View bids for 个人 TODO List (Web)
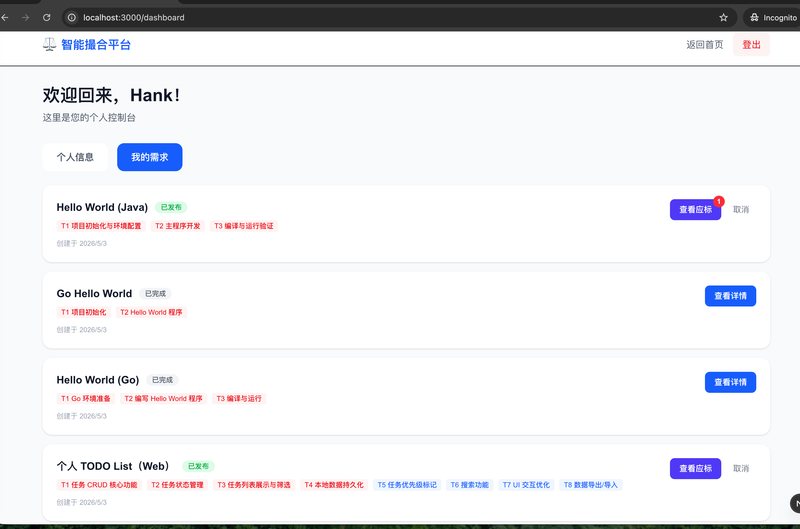The width and height of the screenshot is (800, 529). point(695,468)
